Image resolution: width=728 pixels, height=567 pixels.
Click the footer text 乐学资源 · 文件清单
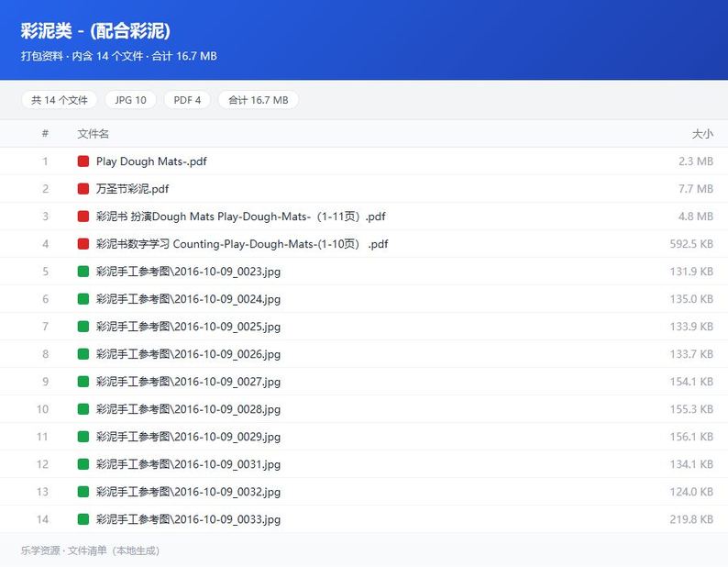point(63,550)
